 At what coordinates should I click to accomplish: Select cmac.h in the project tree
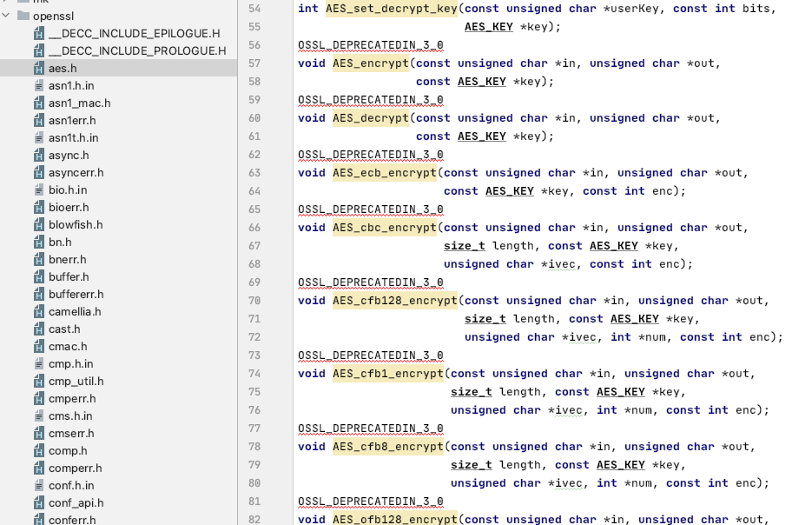68,346
